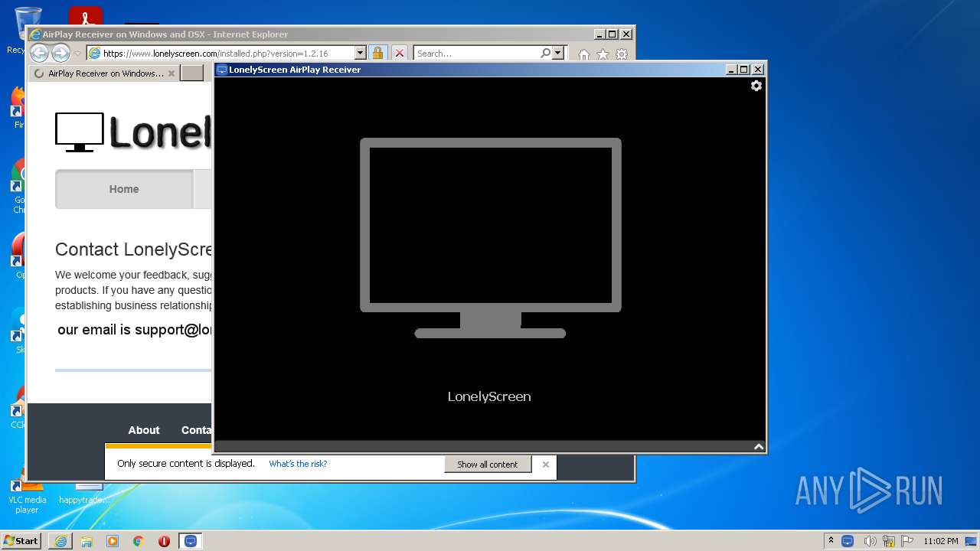Expand the address bar autocomplete dropdown
980x551 pixels.
(x=361, y=54)
